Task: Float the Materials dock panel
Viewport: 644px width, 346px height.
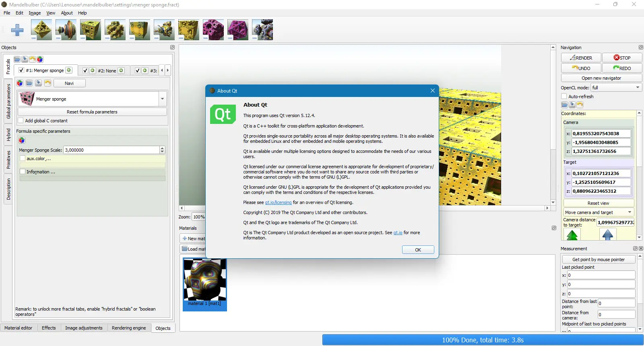Action: click(554, 228)
